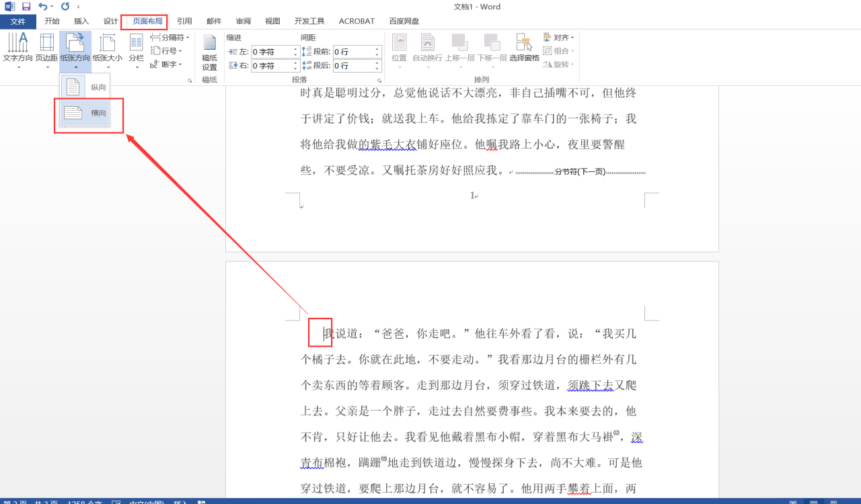Switch to the 引用 (References) tab
The height and width of the screenshot is (504, 861).
click(x=184, y=22)
